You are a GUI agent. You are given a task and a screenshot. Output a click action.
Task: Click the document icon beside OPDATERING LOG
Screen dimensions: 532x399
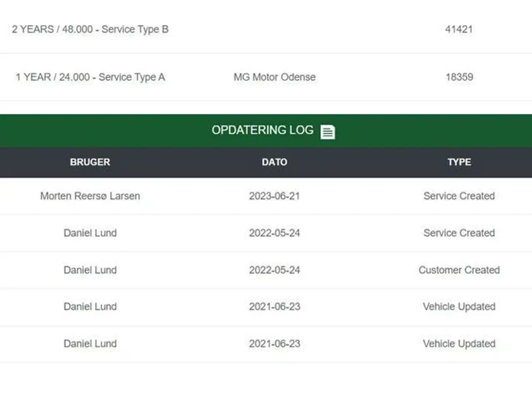[x=328, y=132]
